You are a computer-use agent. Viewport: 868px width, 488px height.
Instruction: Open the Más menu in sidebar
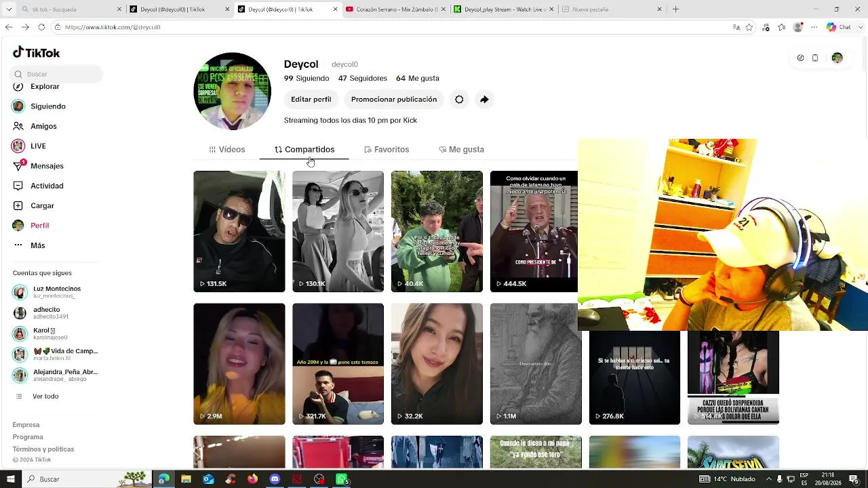pyautogui.click(x=28, y=245)
